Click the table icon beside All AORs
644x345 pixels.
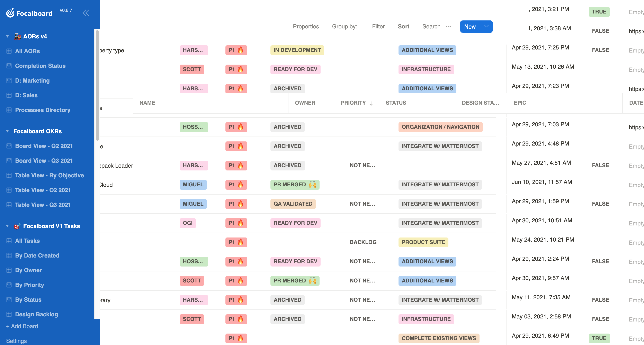point(9,51)
